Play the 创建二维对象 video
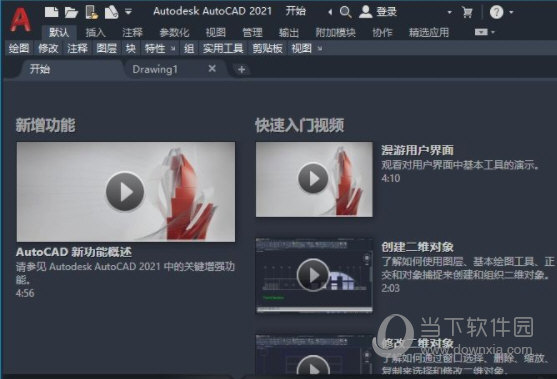The height and width of the screenshot is (379, 557). 313,275
